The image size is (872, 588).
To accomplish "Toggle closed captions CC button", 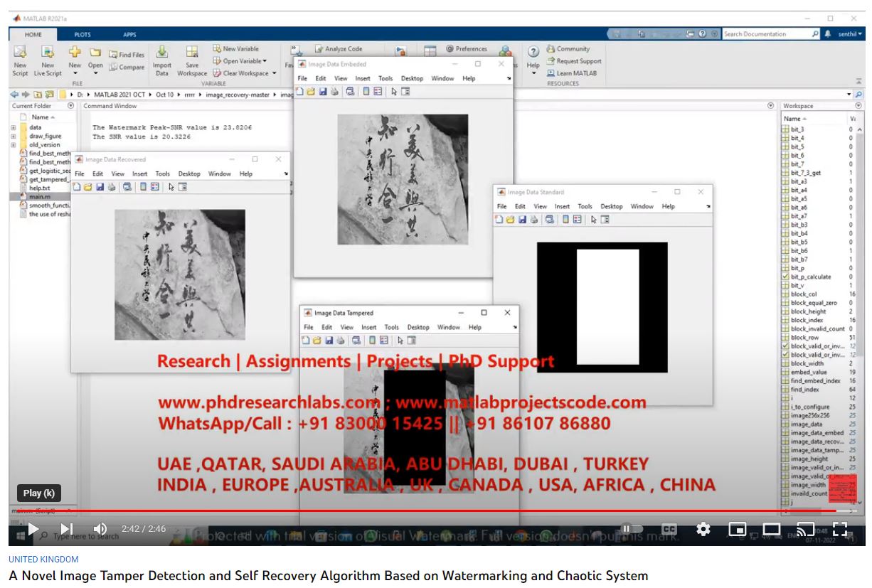I will (x=669, y=529).
